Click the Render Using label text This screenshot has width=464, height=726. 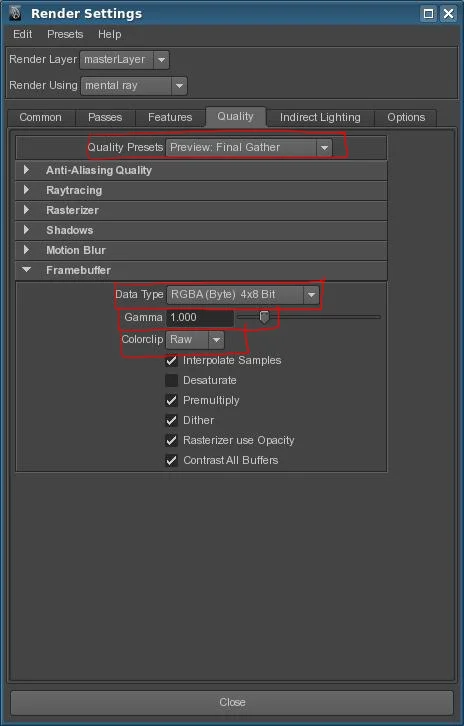coord(43,85)
